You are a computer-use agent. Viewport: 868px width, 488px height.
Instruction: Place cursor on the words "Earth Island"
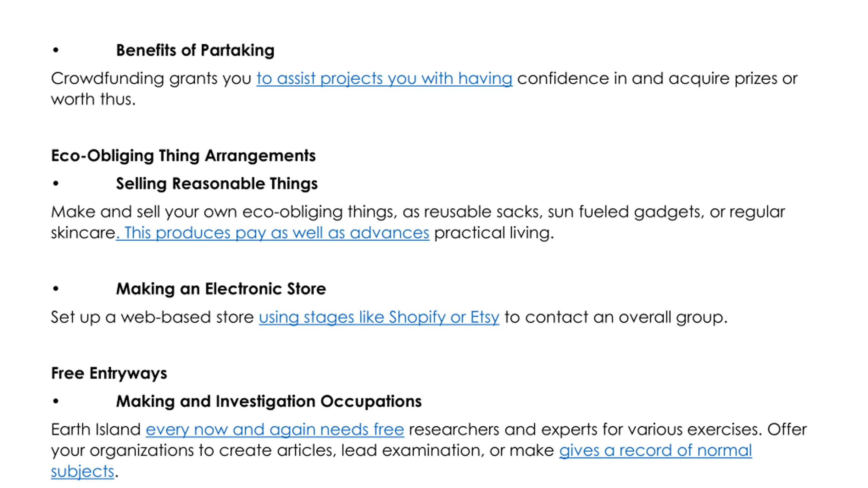[x=96, y=429]
